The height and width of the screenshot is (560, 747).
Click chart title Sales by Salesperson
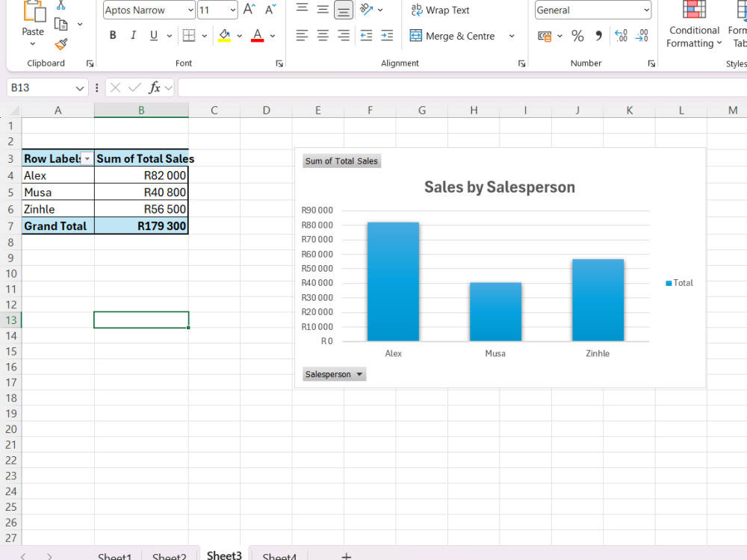click(499, 187)
